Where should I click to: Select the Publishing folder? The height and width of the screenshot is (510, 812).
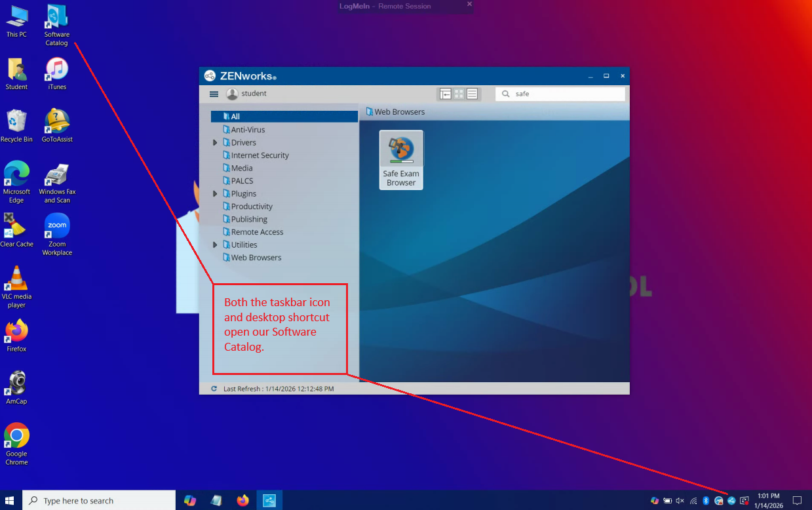coord(245,219)
